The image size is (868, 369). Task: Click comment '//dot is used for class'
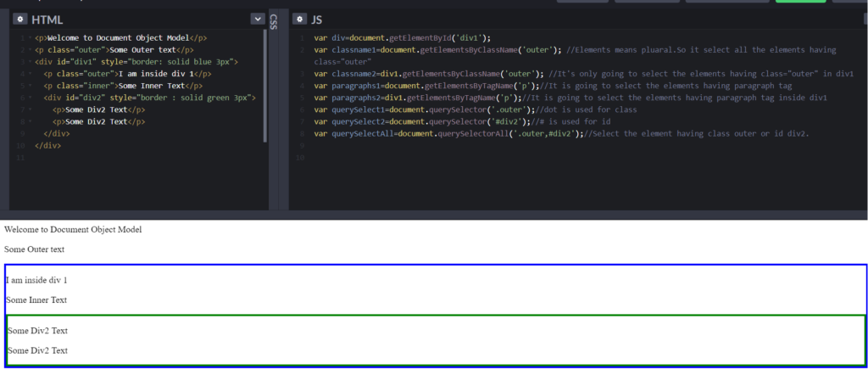[587, 109]
